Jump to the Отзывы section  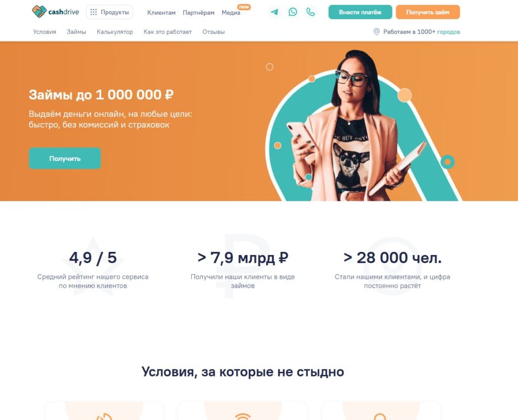213,32
